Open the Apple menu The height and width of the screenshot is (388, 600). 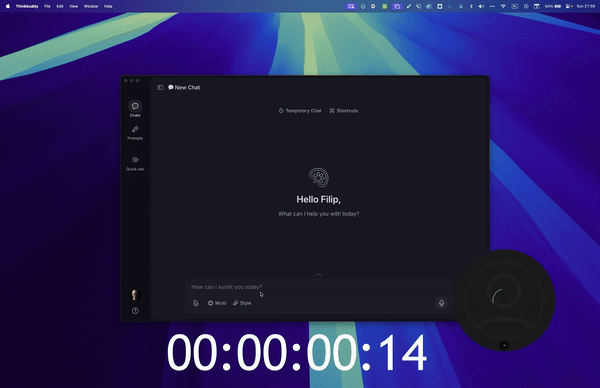click(8, 6)
